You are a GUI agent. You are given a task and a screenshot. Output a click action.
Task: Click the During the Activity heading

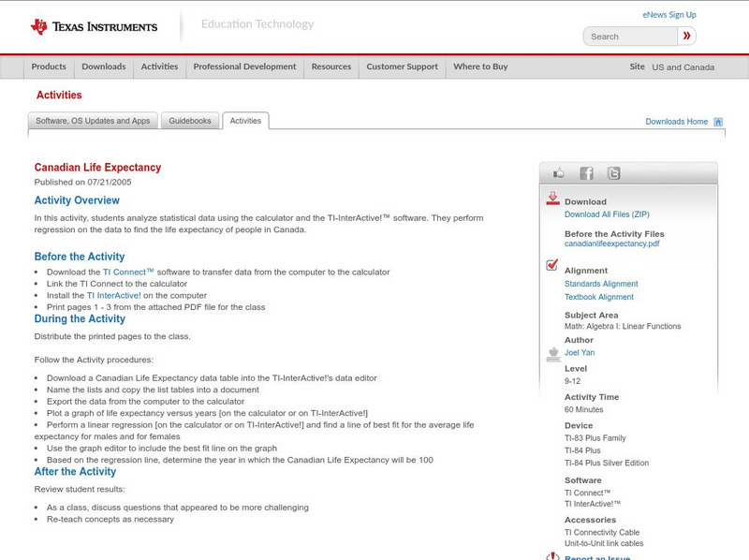click(80, 318)
